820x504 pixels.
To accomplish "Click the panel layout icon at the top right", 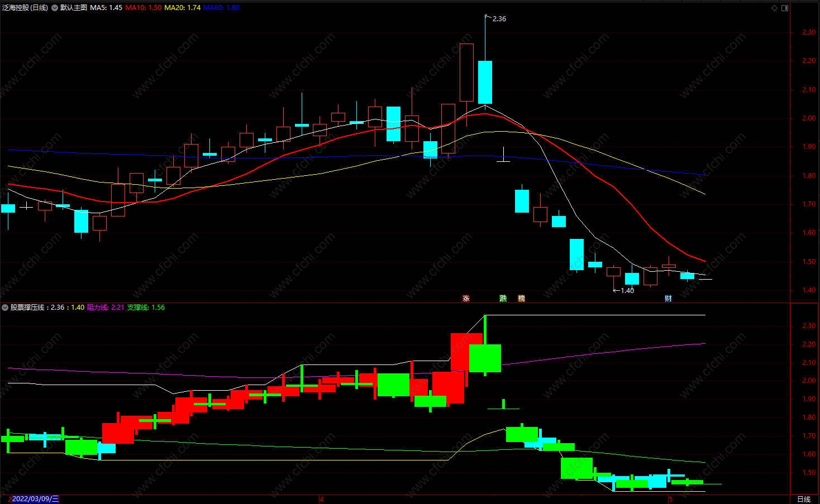I will pyautogui.click(x=785, y=8).
